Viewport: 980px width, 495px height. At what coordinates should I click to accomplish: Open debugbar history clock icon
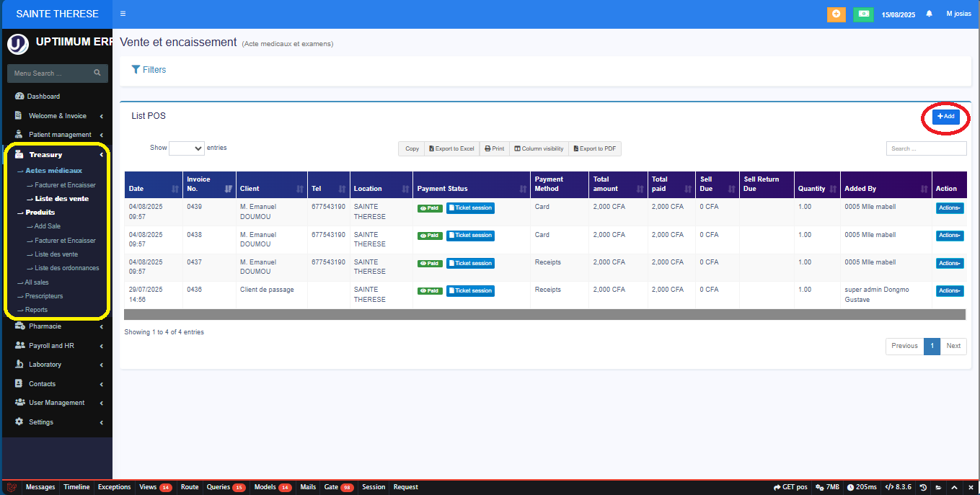coord(923,487)
